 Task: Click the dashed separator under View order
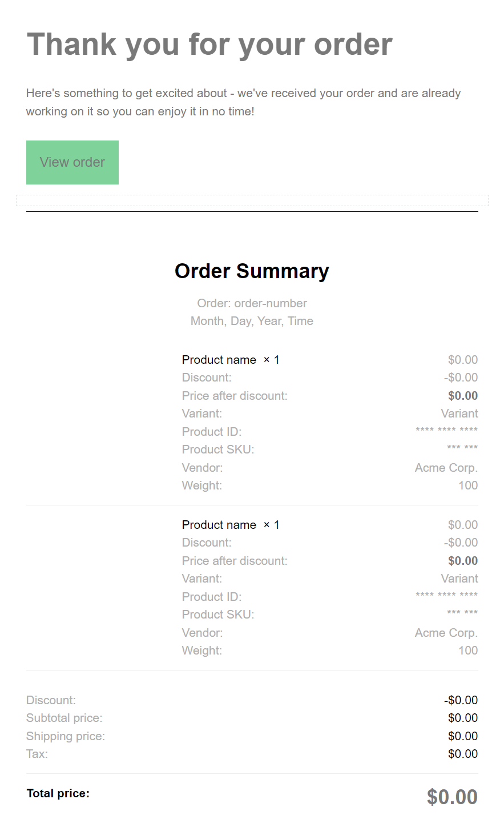[x=252, y=200]
